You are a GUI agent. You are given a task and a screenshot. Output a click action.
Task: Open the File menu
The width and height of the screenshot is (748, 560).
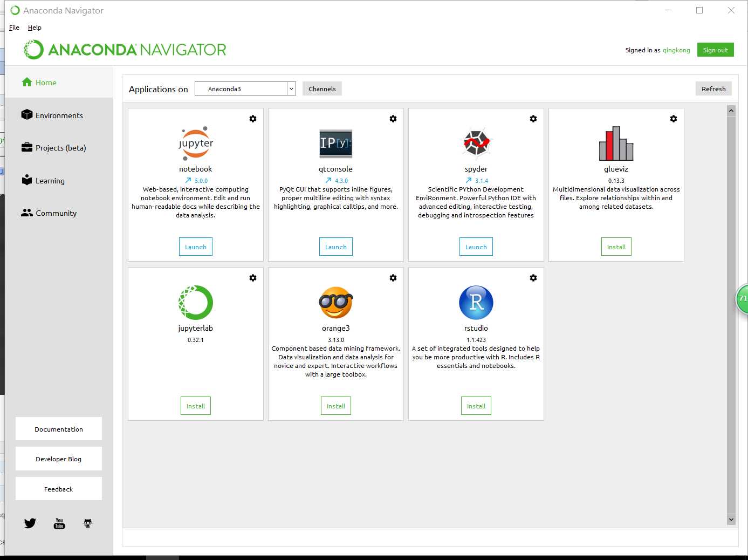tap(14, 28)
